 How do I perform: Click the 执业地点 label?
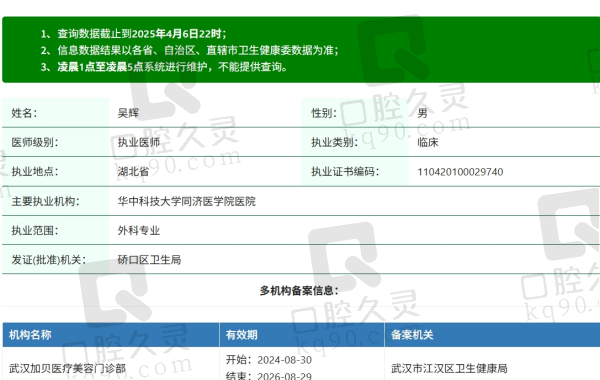click(35, 171)
